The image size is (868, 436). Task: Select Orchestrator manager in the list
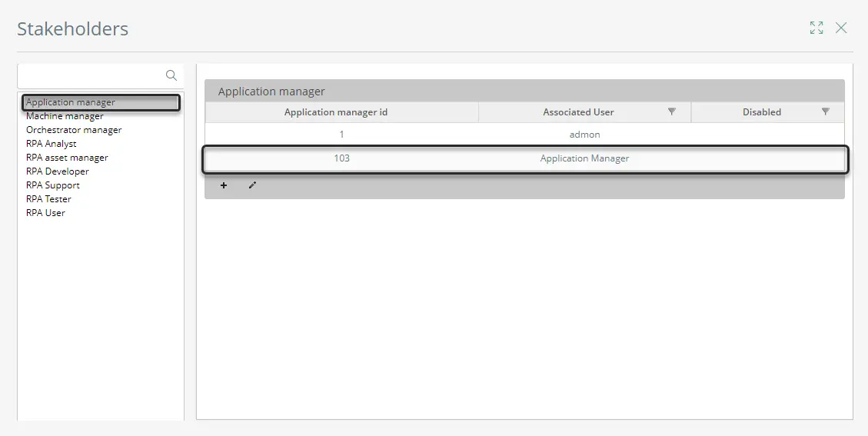[74, 130]
